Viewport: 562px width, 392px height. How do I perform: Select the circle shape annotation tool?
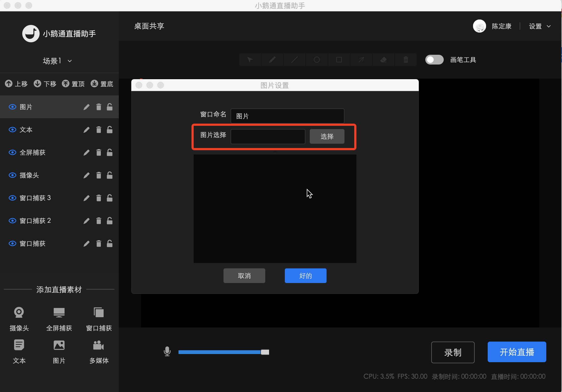[317, 60]
